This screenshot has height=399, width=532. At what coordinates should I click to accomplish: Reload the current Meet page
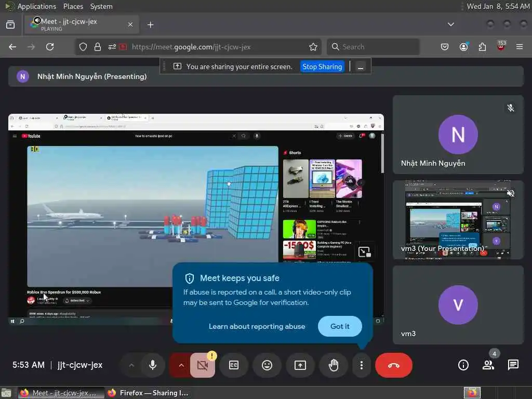[x=50, y=47]
